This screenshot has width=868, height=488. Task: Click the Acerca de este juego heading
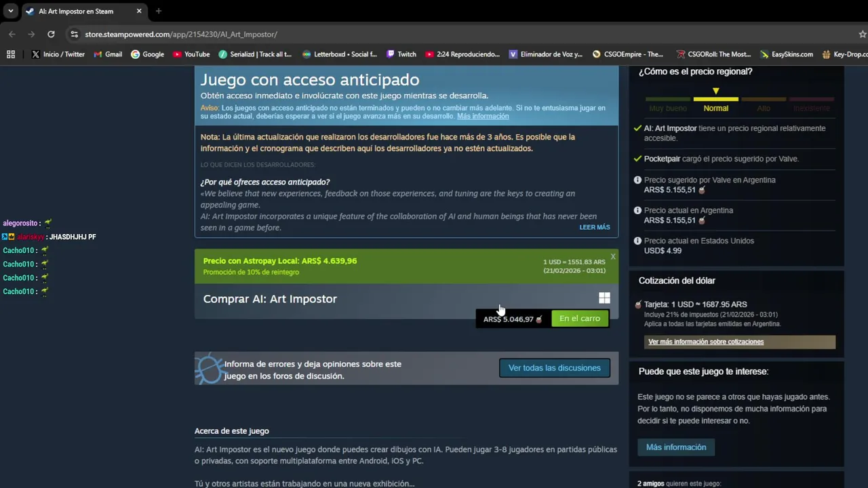pos(232,431)
